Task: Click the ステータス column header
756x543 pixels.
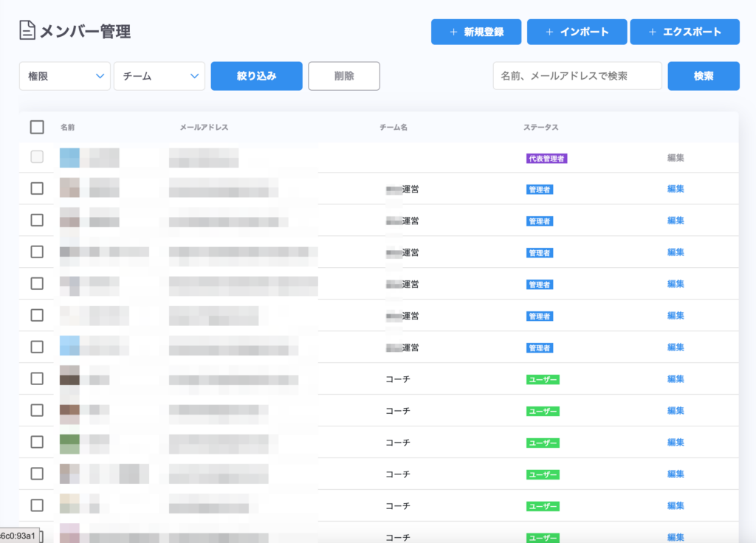Action: pos(540,128)
